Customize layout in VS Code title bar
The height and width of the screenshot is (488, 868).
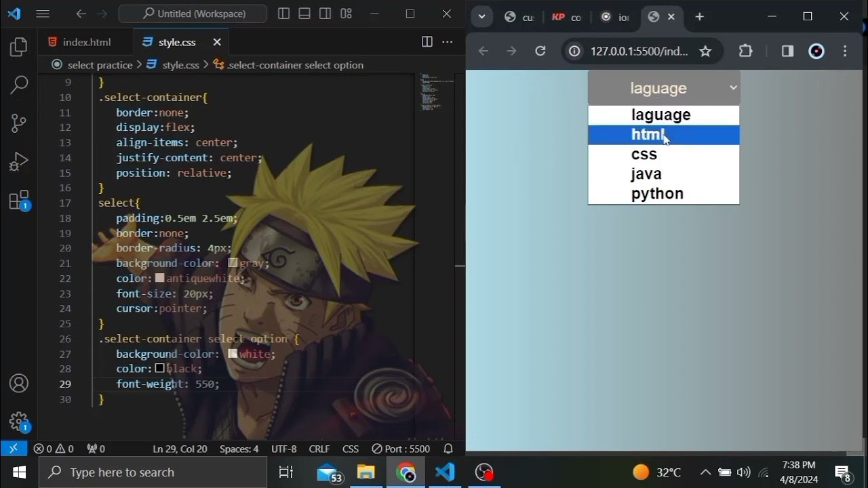point(347,14)
